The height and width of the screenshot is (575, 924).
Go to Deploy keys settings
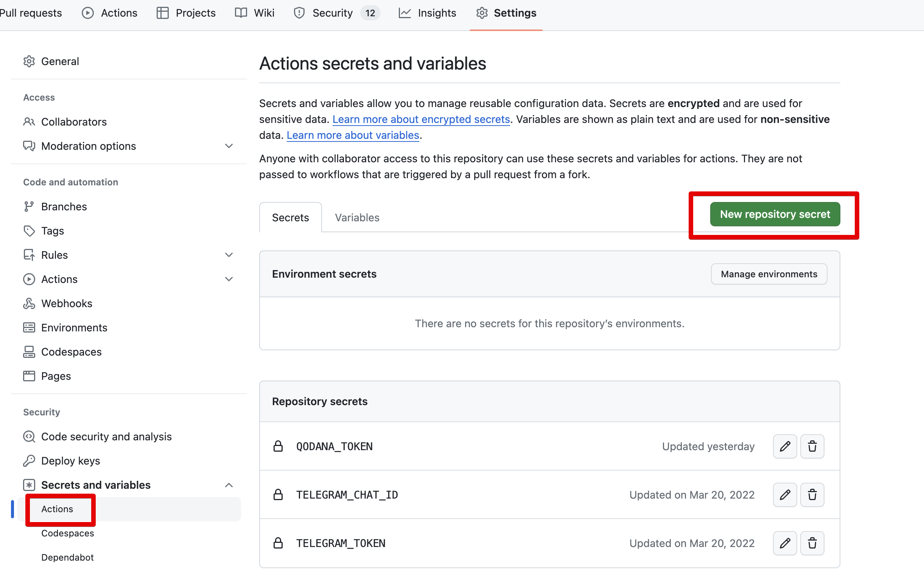point(70,460)
